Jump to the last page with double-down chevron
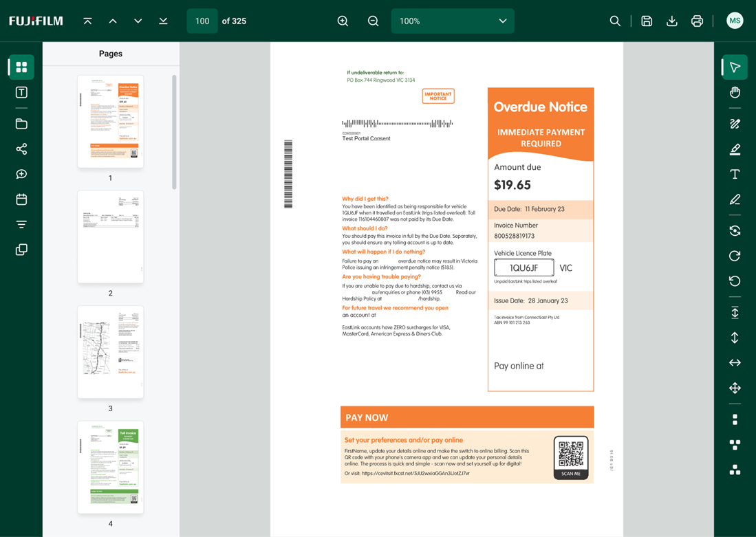 point(163,21)
